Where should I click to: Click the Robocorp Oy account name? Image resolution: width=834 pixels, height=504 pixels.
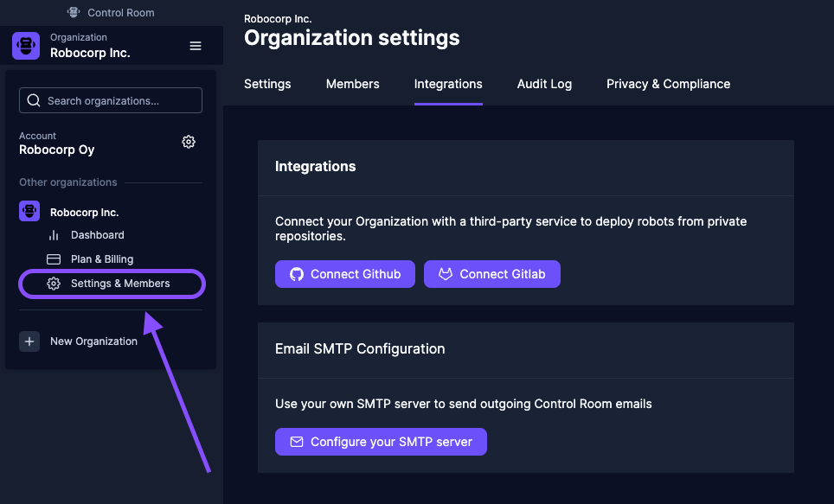point(57,150)
